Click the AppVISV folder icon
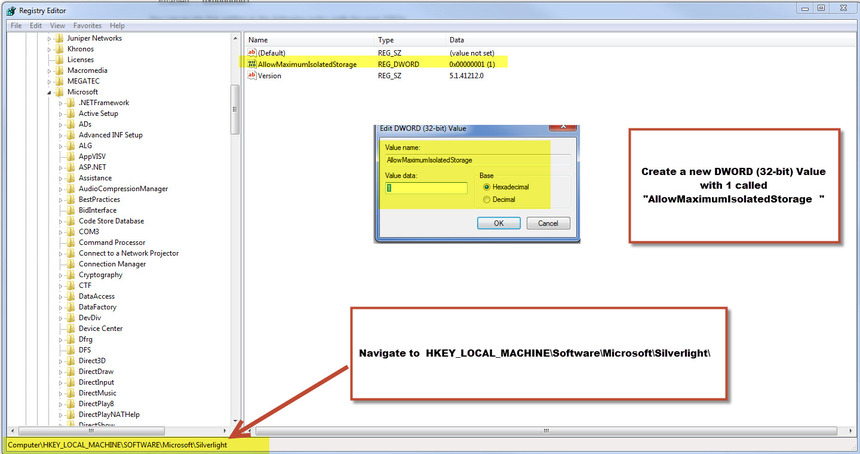This screenshot has width=860, height=454. click(x=71, y=156)
